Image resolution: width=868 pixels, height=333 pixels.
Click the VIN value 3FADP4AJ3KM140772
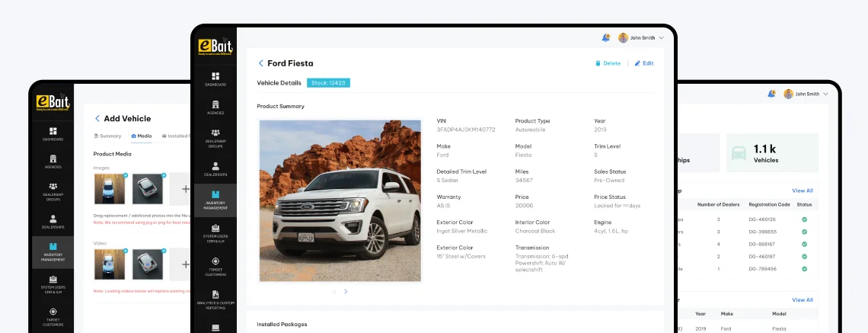tap(465, 130)
